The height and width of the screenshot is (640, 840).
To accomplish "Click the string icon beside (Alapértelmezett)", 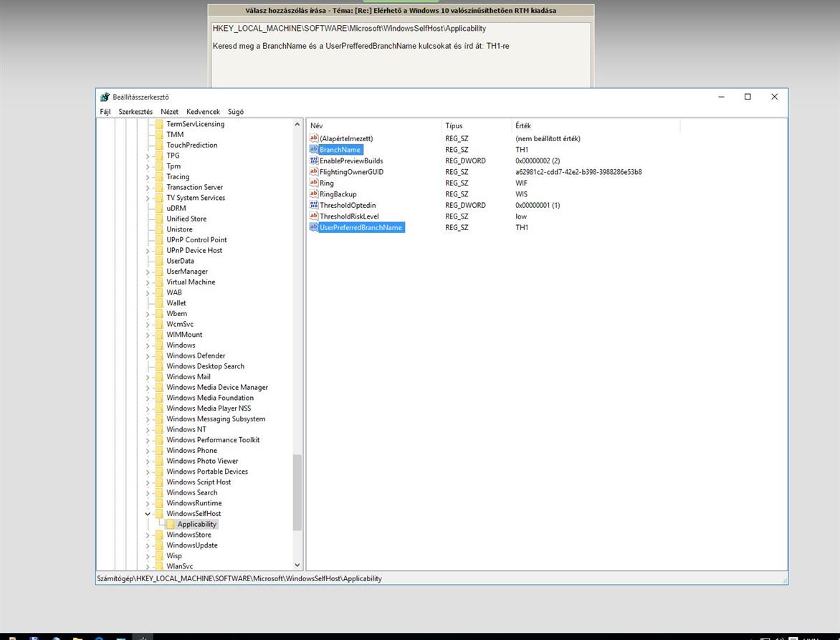I will pos(314,138).
